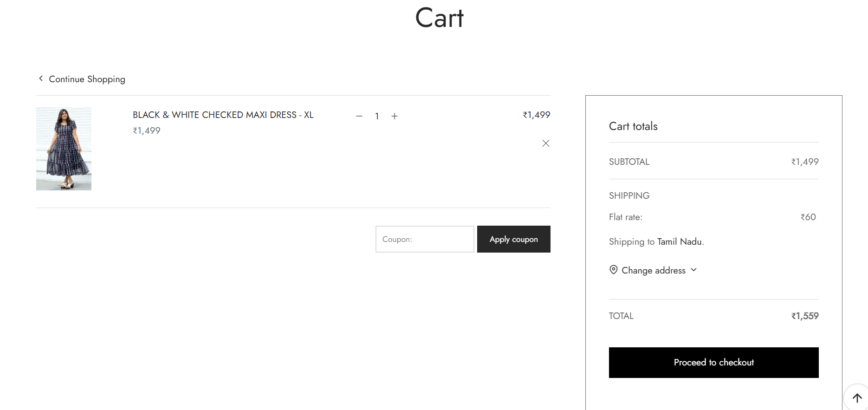868x410 pixels.
Task: Click the unit price under the dress name
Action: coord(147,131)
